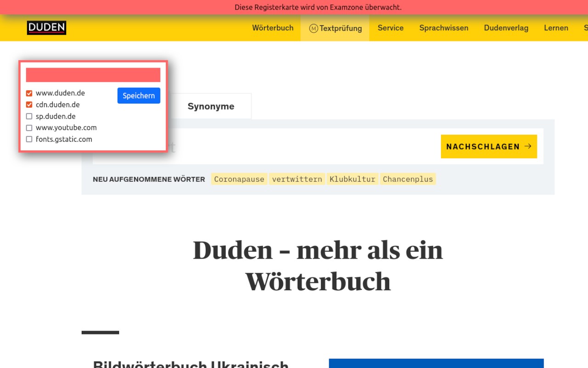Open the Dudenverlag menu
The height and width of the screenshot is (368, 588).
[x=506, y=28]
